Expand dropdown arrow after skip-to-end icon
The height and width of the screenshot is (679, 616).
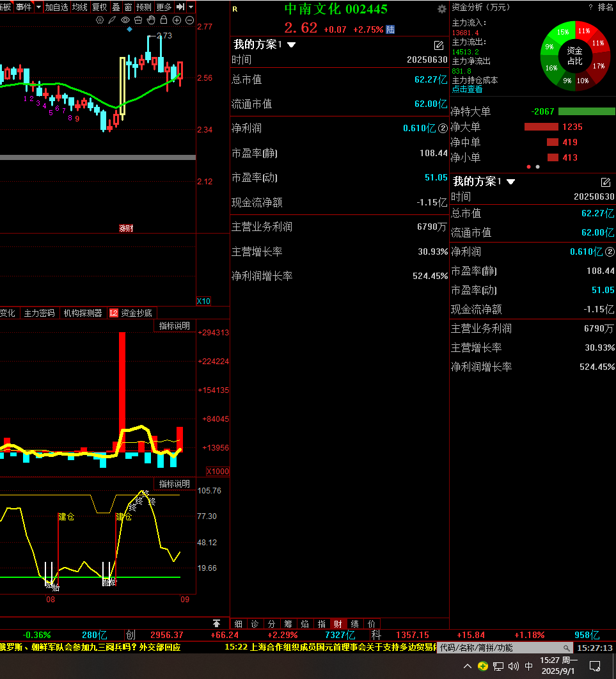[191, 7]
